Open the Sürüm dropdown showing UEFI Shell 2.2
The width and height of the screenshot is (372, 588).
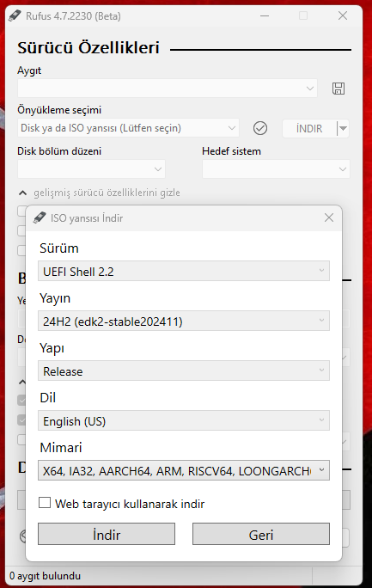click(x=184, y=271)
